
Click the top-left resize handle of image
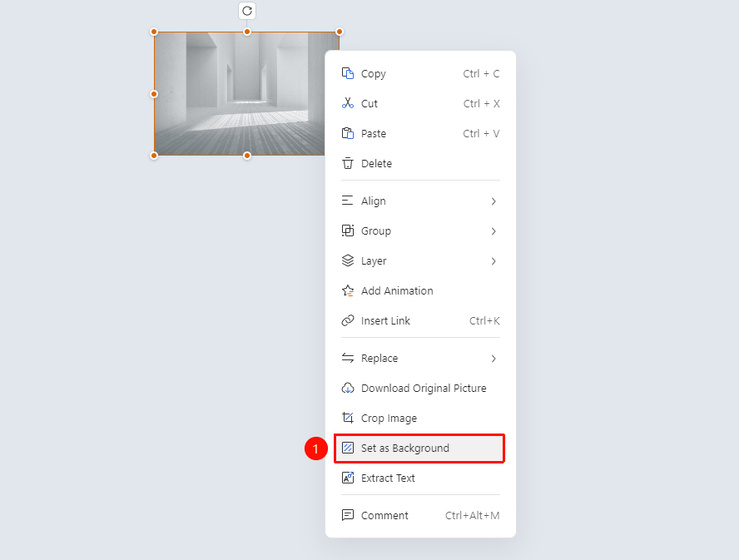pyautogui.click(x=154, y=32)
